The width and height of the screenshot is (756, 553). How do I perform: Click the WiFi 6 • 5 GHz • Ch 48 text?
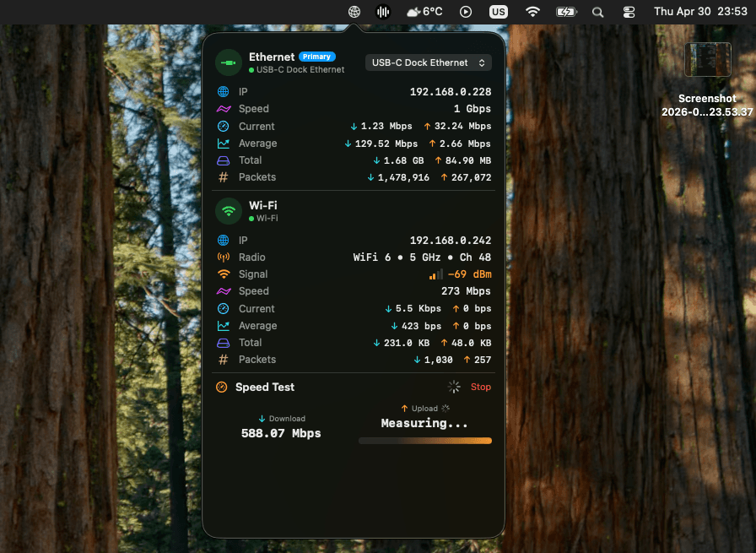[422, 258]
